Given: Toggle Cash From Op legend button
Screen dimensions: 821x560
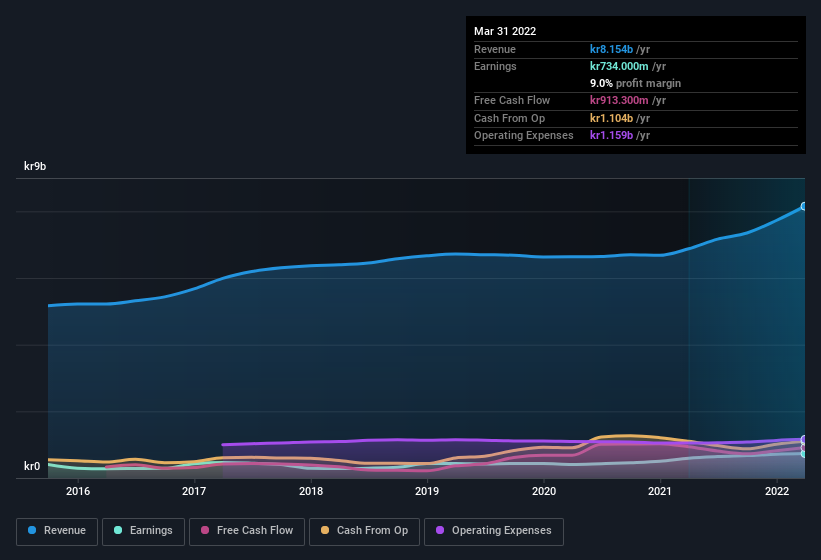Looking at the screenshot, I should pos(363,530).
